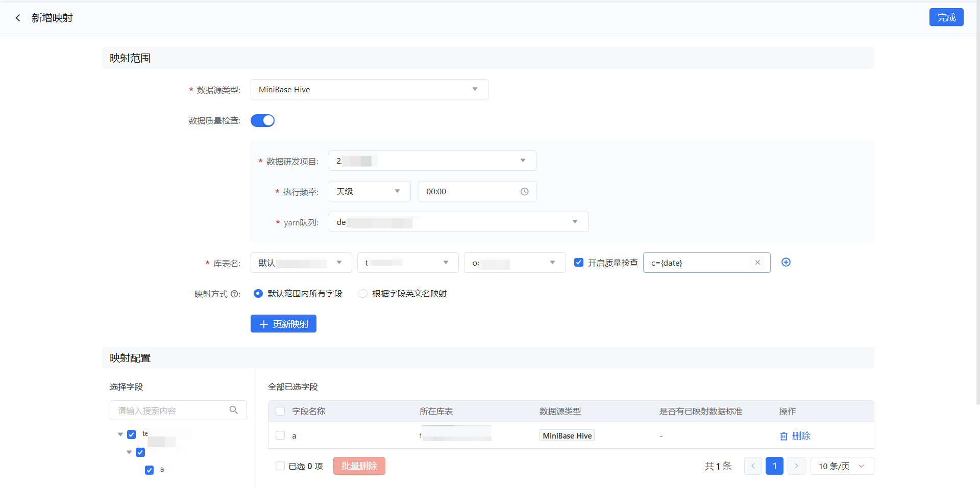Click the help icon next to 映射方式

[234, 294]
